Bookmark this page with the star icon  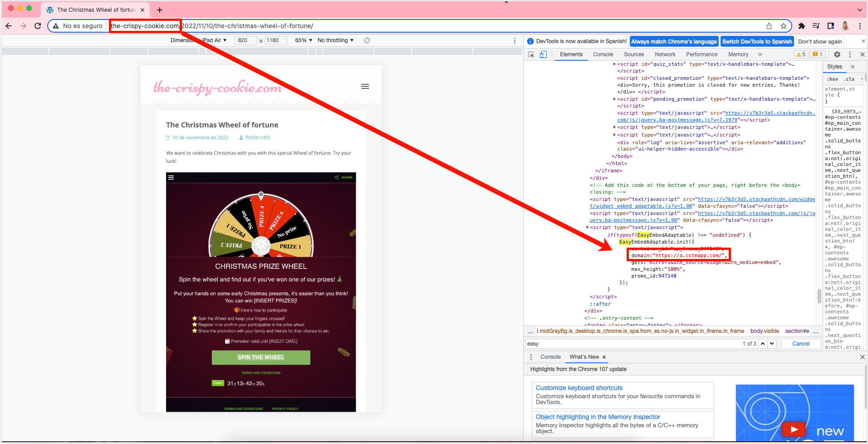[784, 26]
